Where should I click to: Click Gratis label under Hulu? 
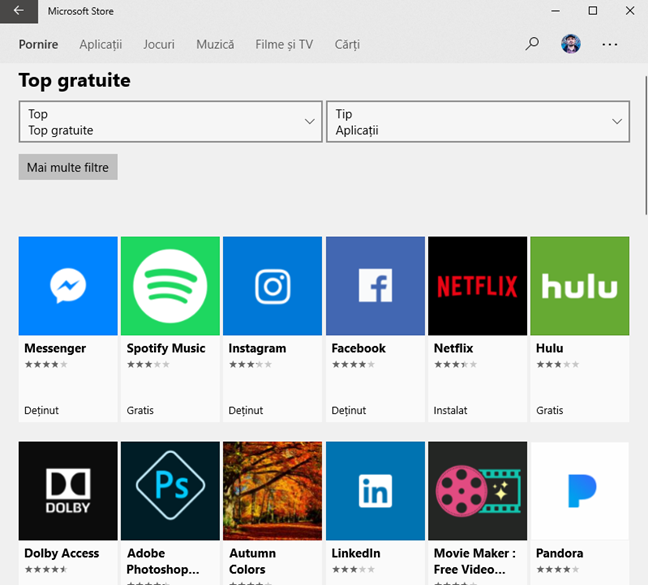pos(550,410)
